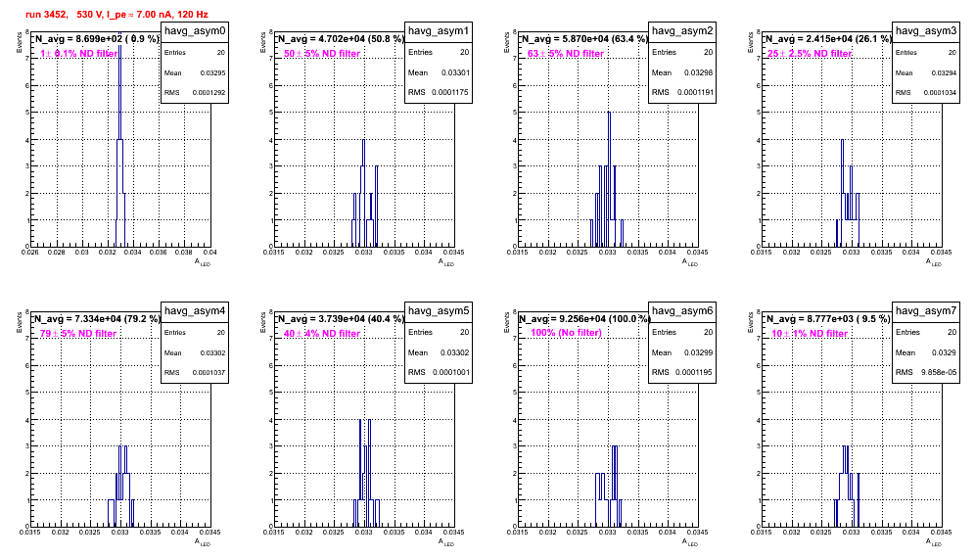Image resolution: width=975 pixels, height=560 pixels.
Task: Select the havg_asym0 stats box title
Action: click(195, 31)
